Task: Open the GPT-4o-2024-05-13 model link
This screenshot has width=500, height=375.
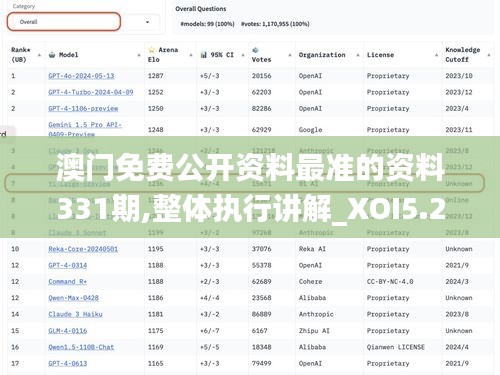Action: 81,76
